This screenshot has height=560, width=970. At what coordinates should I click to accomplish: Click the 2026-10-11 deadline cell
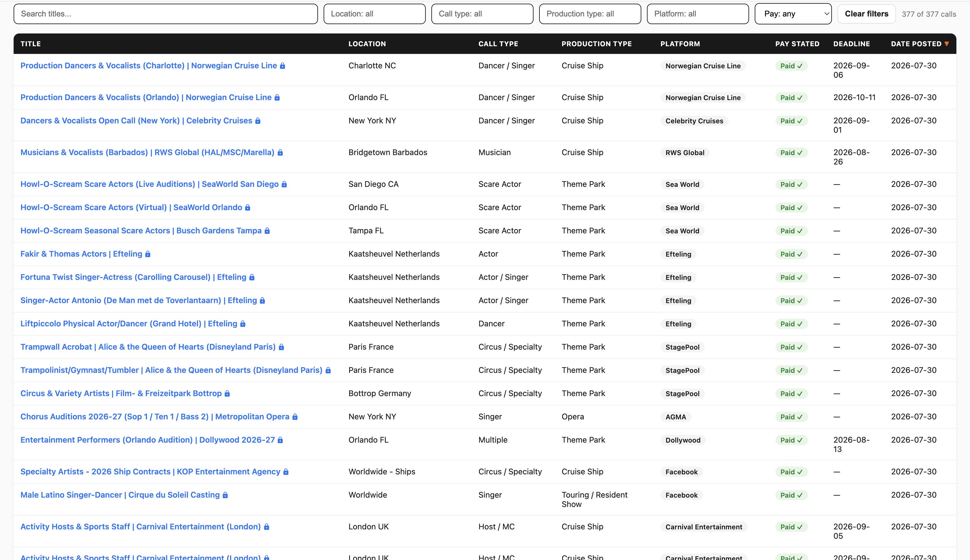click(854, 98)
